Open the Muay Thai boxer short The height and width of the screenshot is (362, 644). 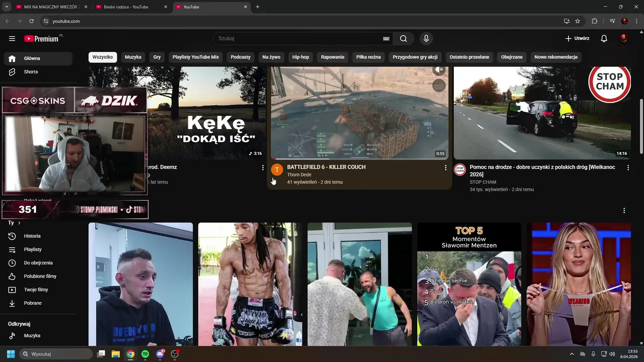pyautogui.click(x=250, y=284)
